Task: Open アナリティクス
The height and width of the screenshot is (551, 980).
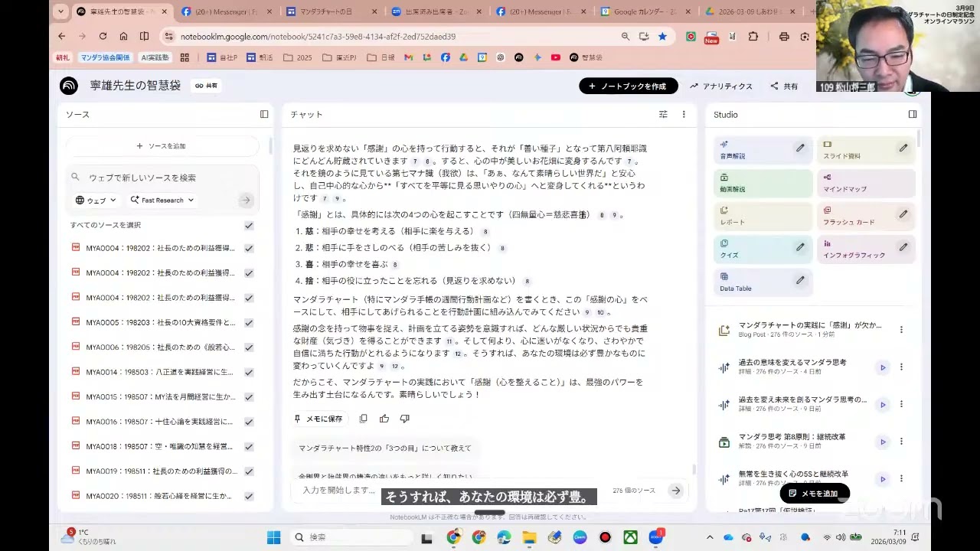Action: [x=721, y=86]
